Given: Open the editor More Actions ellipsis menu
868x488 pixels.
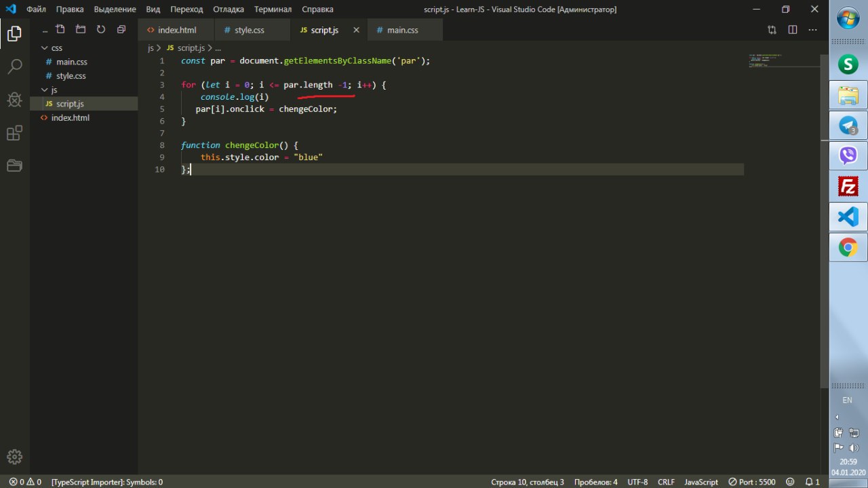Looking at the screenshot, I should click(x=813, y=30).
